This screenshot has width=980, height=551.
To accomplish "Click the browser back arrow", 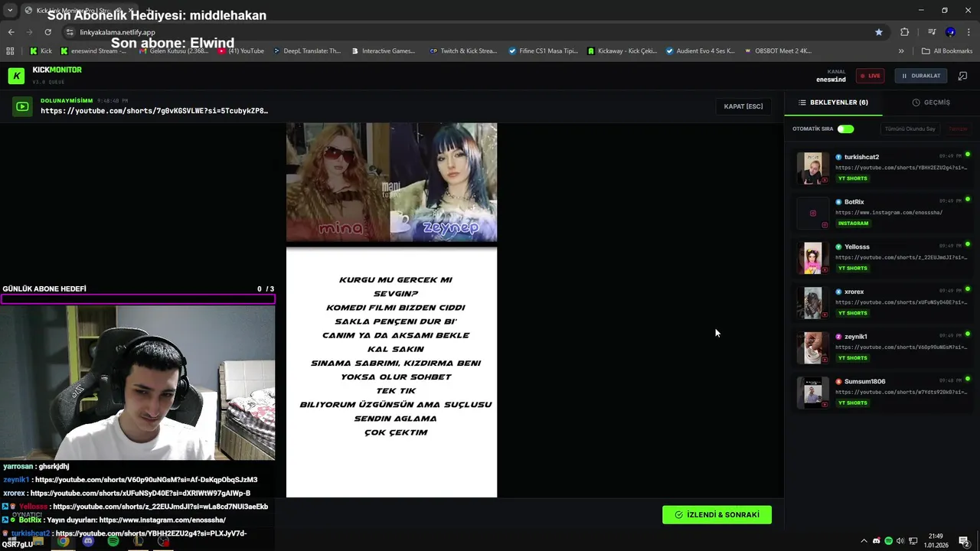I will click(x=11, y=32).
